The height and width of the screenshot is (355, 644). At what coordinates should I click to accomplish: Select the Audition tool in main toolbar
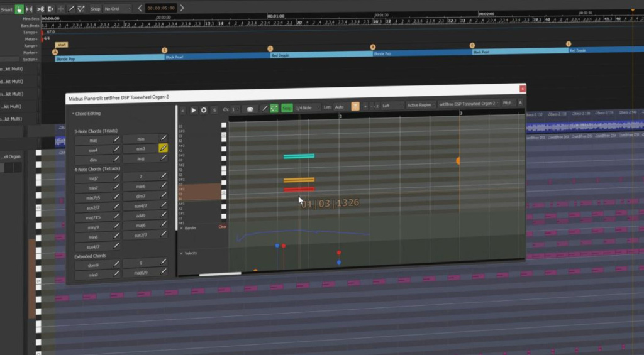coord(50,9)
